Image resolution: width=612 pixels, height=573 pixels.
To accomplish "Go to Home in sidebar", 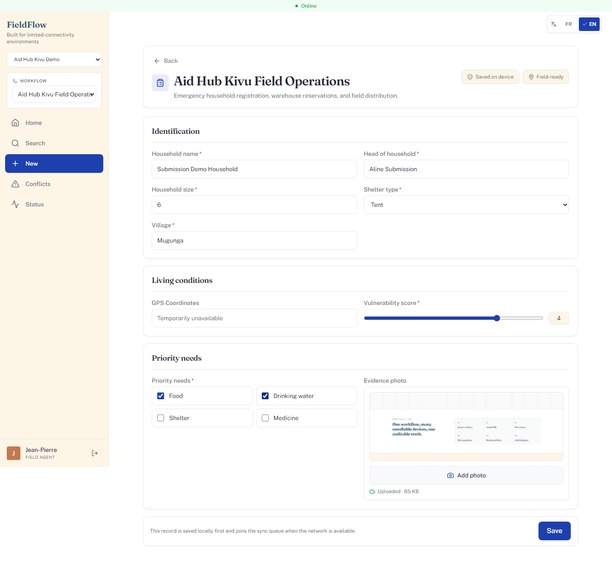I will click(54, 123).
